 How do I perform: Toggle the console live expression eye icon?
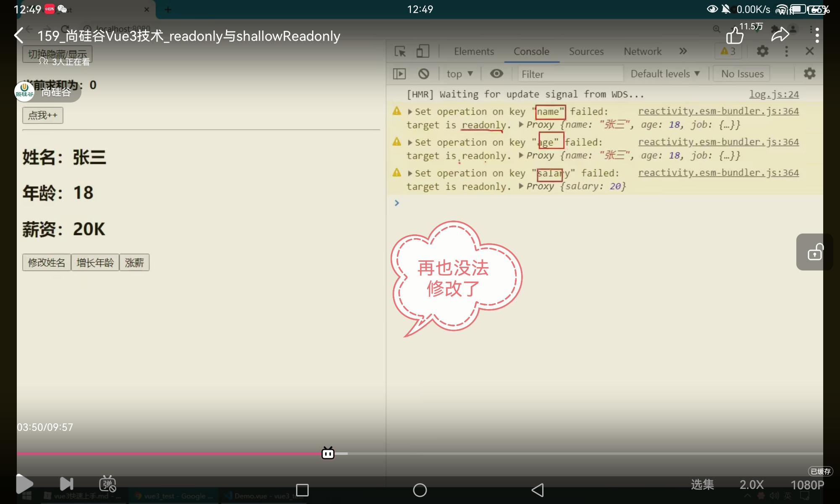pyautogui.click(x=496, y=74)
